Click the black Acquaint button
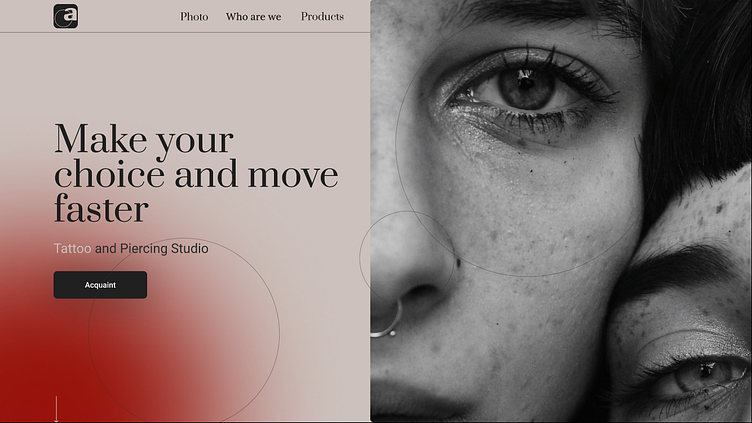752x423 pixels. [x=100, y=285]
